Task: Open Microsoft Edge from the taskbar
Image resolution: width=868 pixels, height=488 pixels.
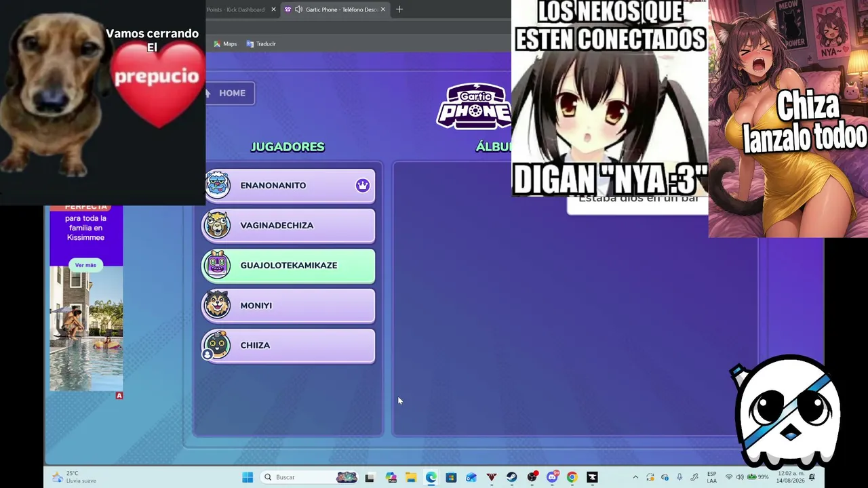Action: coord(431,477)
